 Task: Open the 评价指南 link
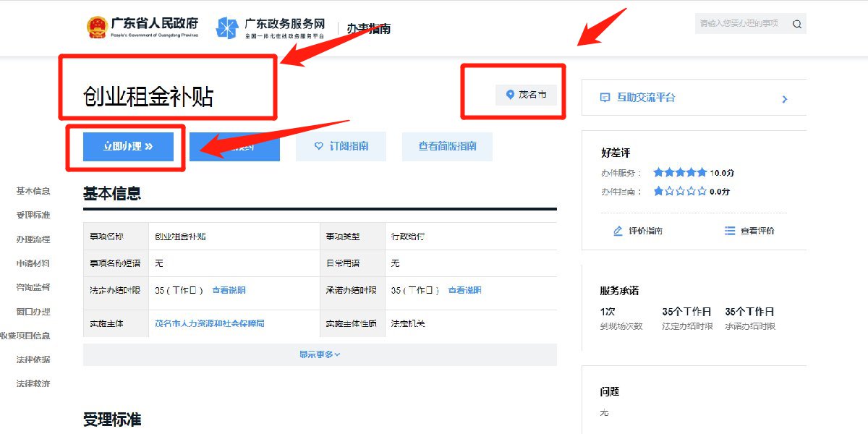click(x=645, y=231)
